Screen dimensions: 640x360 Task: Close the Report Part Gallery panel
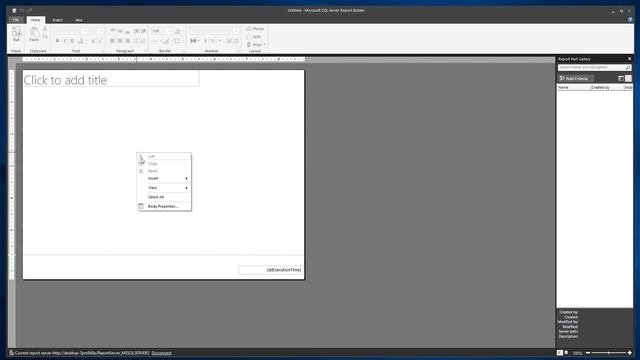[629, 59]
